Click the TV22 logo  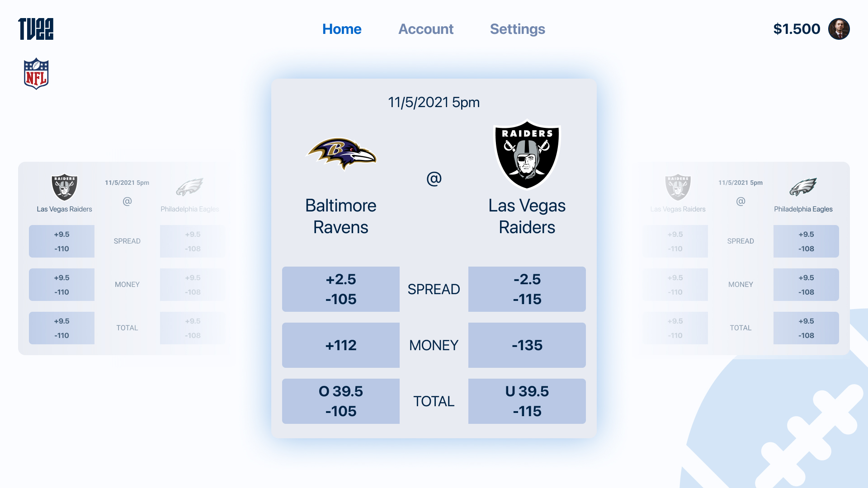(x=36, y=29)
